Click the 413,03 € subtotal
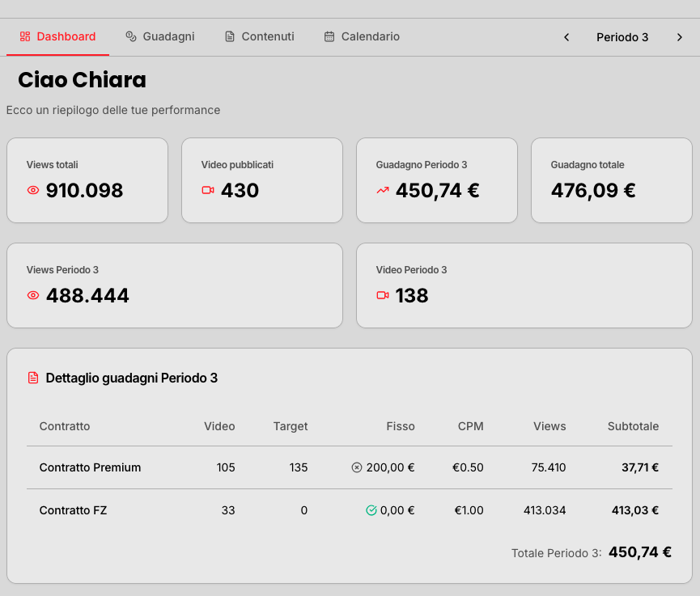 (635, 510)
